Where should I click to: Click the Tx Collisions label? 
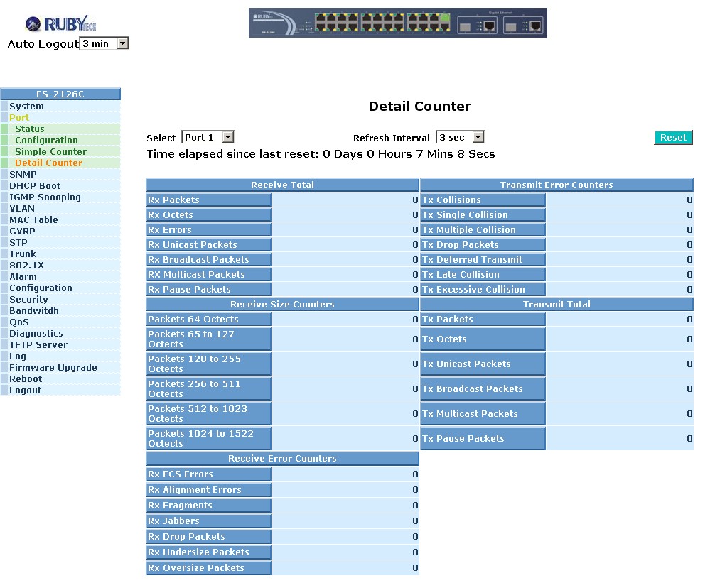coord(483,200)
